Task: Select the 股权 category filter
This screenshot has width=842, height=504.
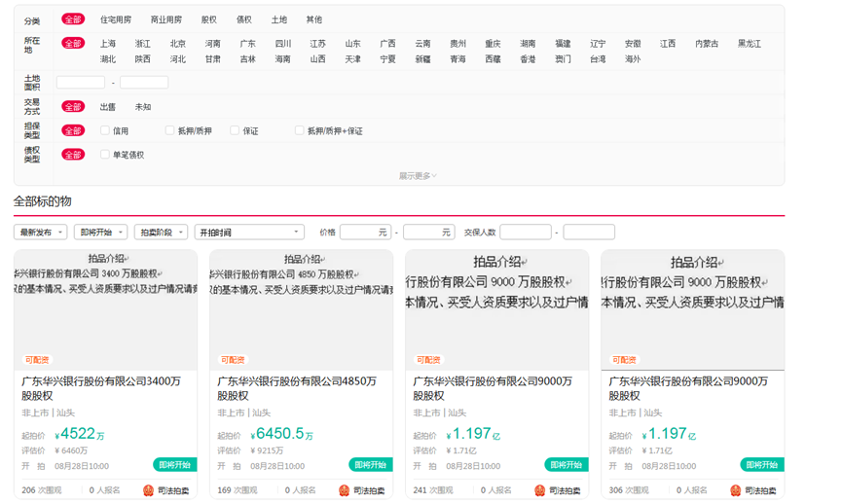Action: click(209, 19)
